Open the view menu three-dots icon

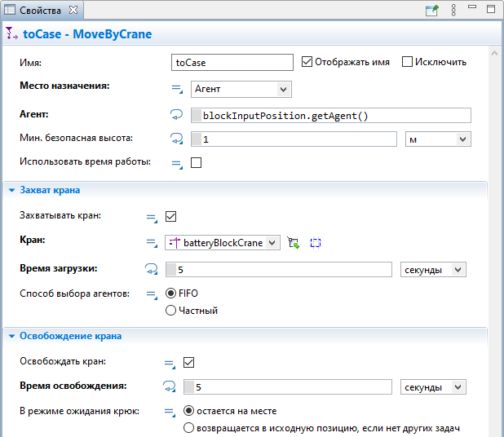click(453, 11)
